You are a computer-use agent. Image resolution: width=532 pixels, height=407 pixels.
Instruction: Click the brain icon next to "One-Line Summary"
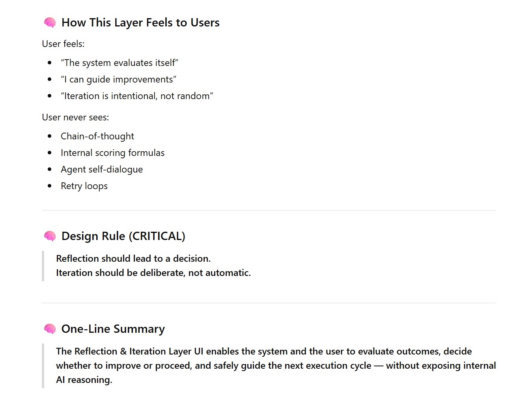[50, 329]
